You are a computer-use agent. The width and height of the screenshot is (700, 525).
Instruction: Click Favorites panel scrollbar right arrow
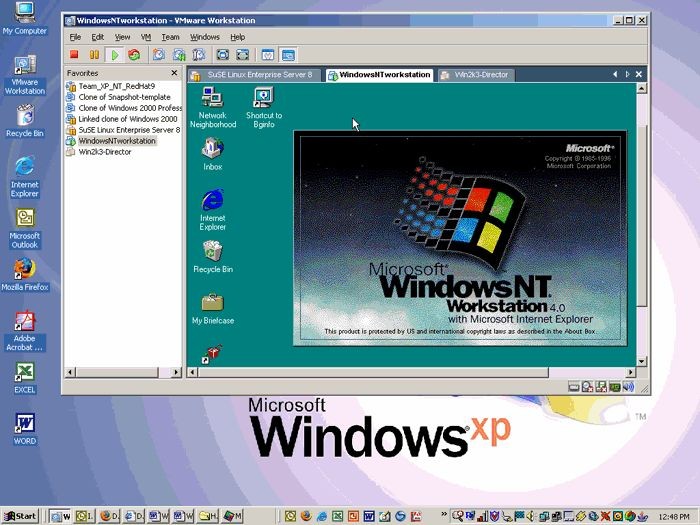(x=176, y=372)
